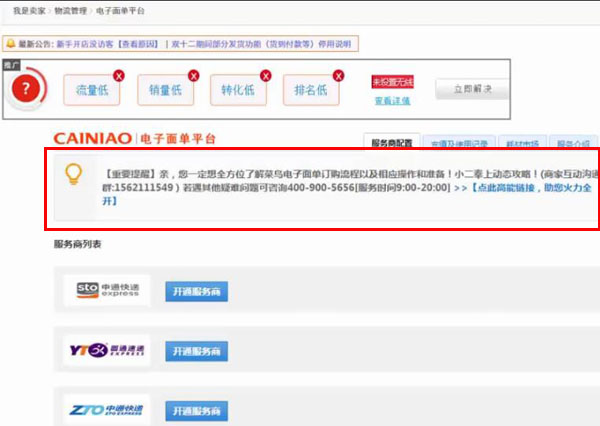The image size is (600, 426).
Task: Click the 400-900-5656 hotline number
Action: click(x=321, y=188)
